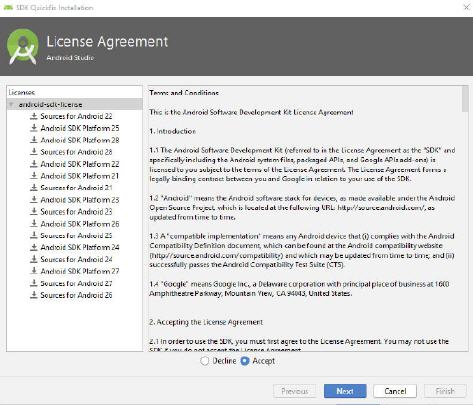The image size is (473, 405).
Task: Select Sources for Android 26 entry
Action: pyautogui.click(x=76, y=295)
